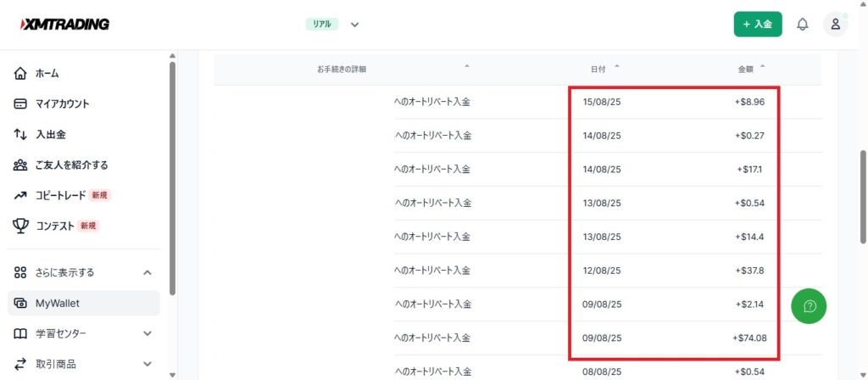Sort by the 日付 column header
This screenshot has width=868, height=380.
pyautogui.click(x=598, y=68)
